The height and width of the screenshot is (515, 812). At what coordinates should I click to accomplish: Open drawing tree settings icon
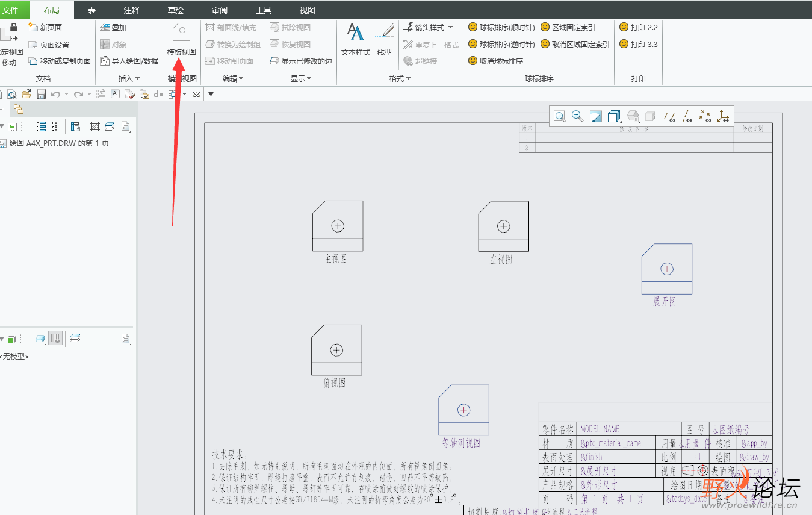(x=126, y=126)
